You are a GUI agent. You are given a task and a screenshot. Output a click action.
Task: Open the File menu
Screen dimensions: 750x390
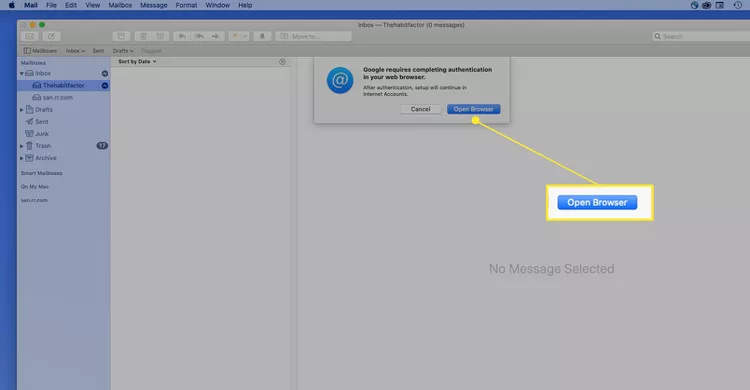[x=51, y=5]
